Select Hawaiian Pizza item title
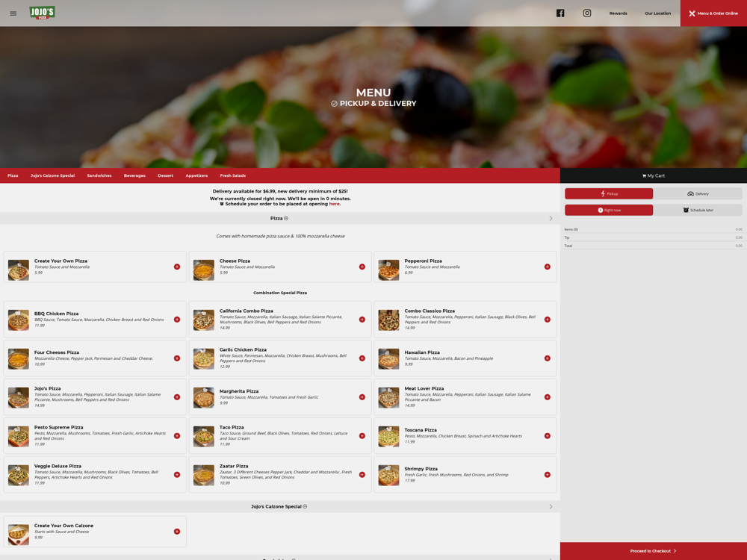747x560 pixels. pyautogui.click(x=422, y=352)
